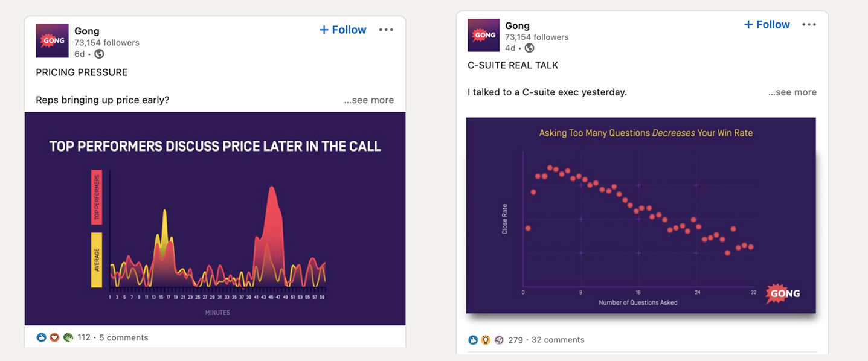The width and height of the screenshot is (868, 361).
Task: Follow Gong from the Pricing Pressure post
Action: click(x=342, y=30)
